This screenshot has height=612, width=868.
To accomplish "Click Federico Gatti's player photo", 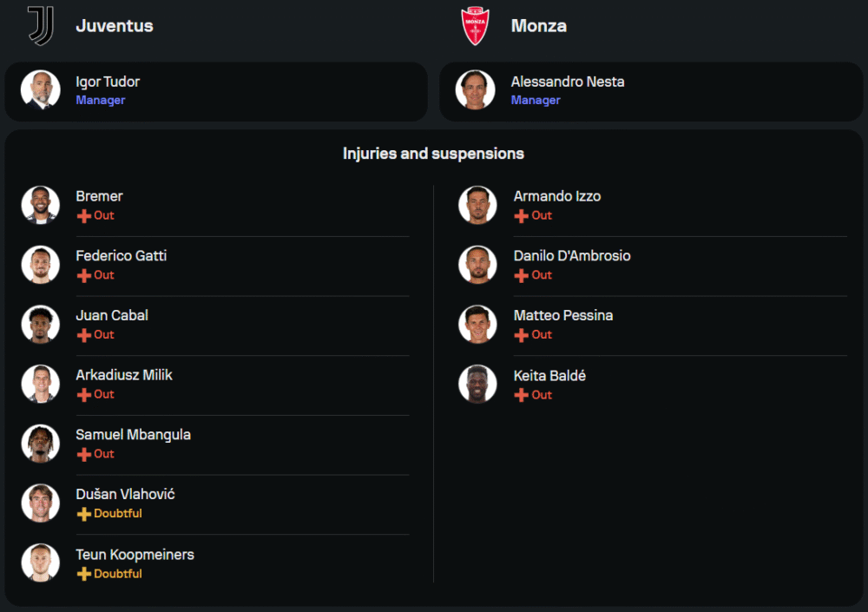I will (x=41, y=265).
